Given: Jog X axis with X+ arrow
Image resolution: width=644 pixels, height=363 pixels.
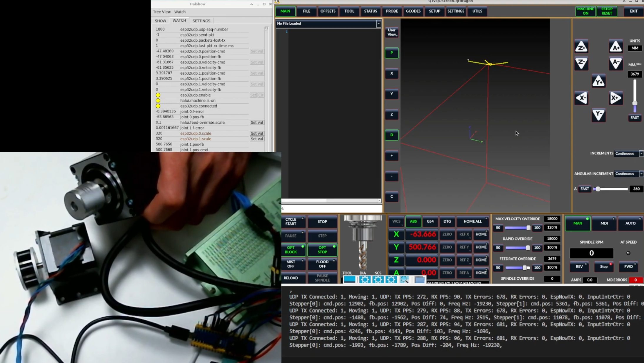Looking at the screenshot, I should click(x=615, y=98).
